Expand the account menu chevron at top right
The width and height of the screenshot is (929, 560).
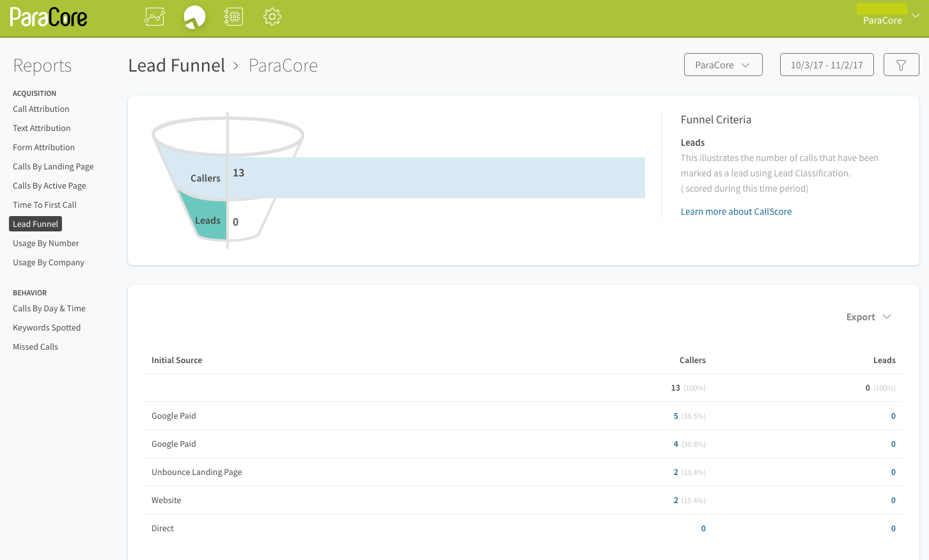(x=916, y=15)
